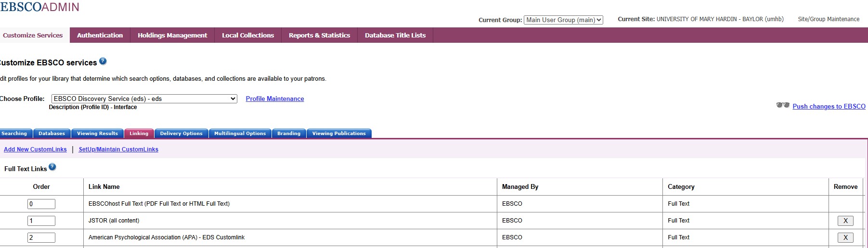Image resolution: width=868 pixels, height=248 pixels.
Task: Click the Managed By column header
Action: click(x=520, y=186)
